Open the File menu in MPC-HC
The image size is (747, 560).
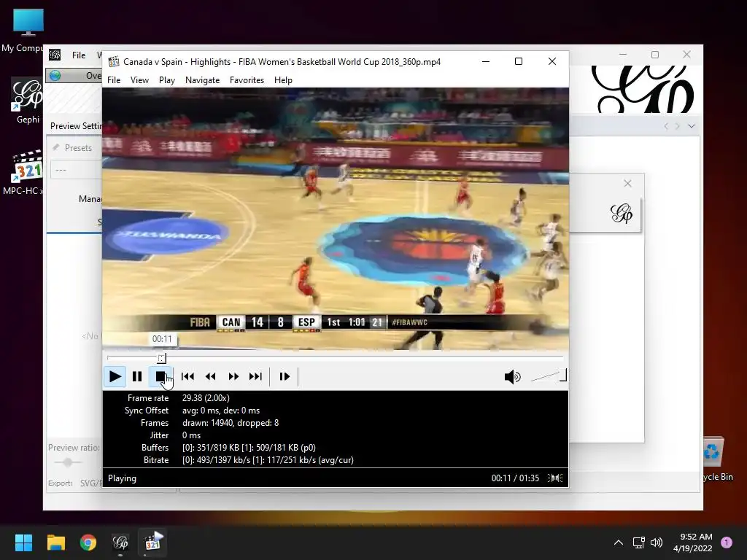tap(114, 80)
